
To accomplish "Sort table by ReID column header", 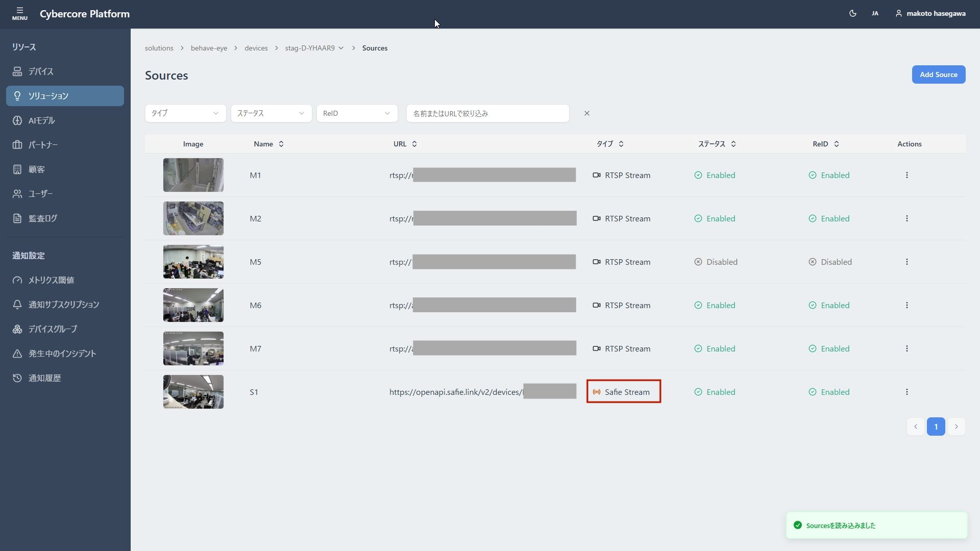I will 825,144.
